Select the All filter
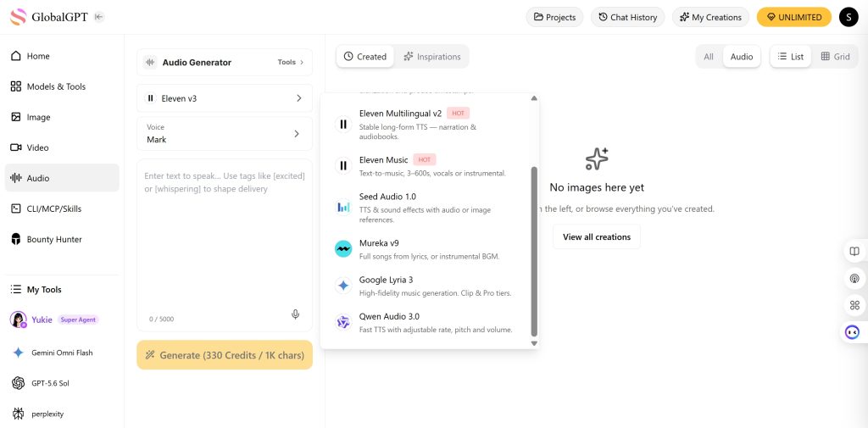 (709, 57)
